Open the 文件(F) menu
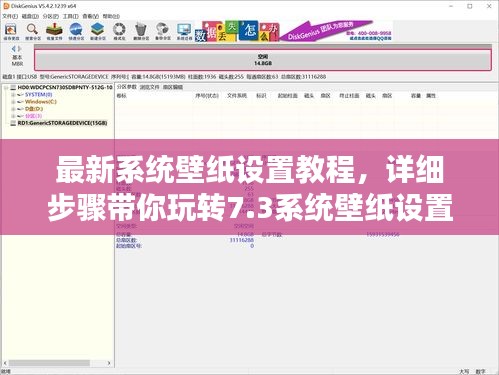 (x=10, y=16)
